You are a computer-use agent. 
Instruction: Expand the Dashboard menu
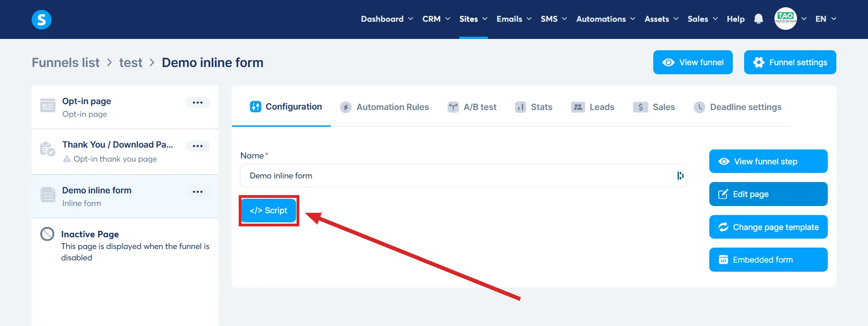pos(387,19)
